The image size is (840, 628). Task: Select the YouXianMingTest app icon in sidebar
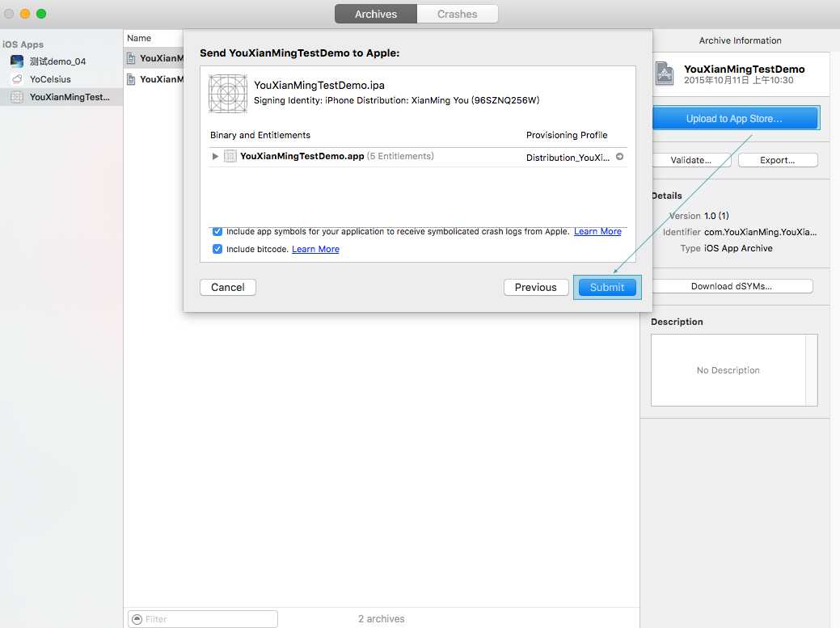point(17,97)
